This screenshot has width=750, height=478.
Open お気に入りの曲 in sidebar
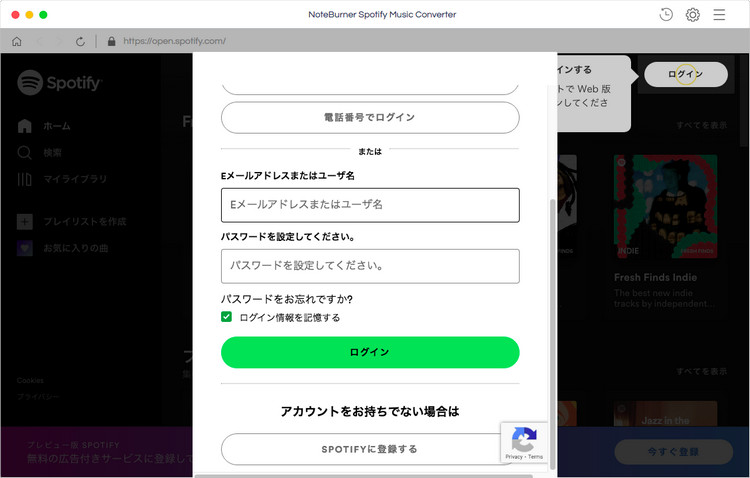(x=63, y=248)
